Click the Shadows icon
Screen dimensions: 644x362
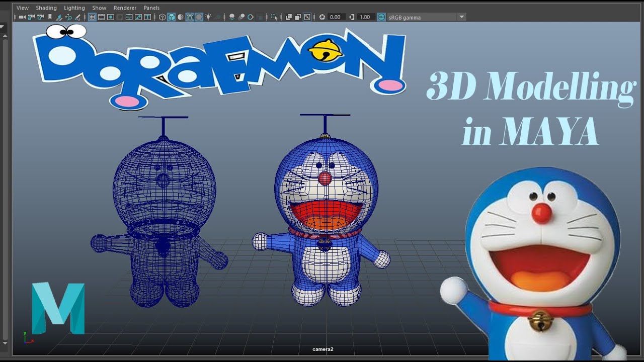[218, 17]
